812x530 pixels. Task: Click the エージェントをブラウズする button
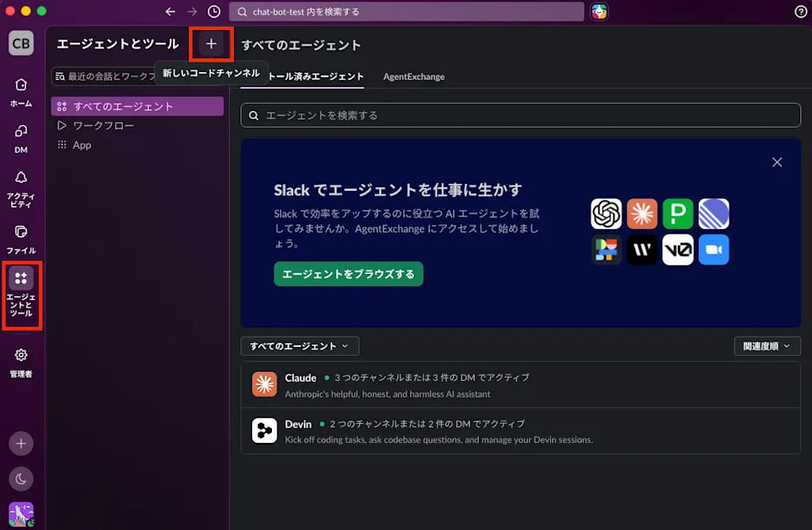pyautogui.click(x=349, y=274)
